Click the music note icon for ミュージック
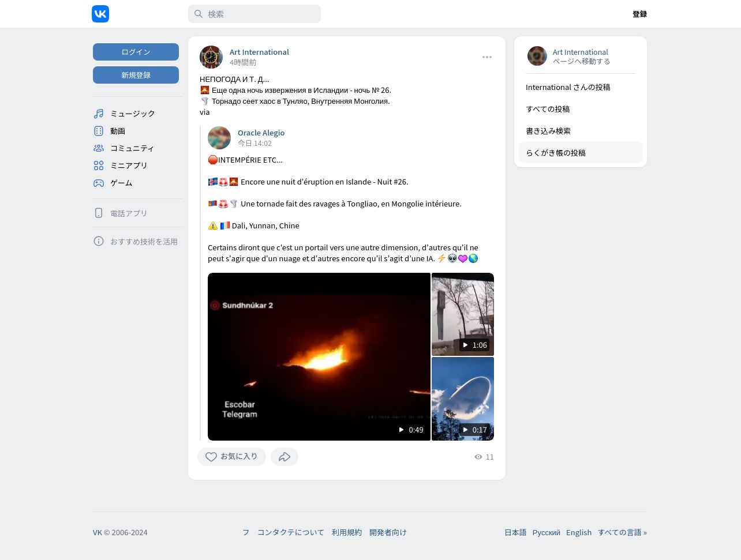 coord(99,114)
